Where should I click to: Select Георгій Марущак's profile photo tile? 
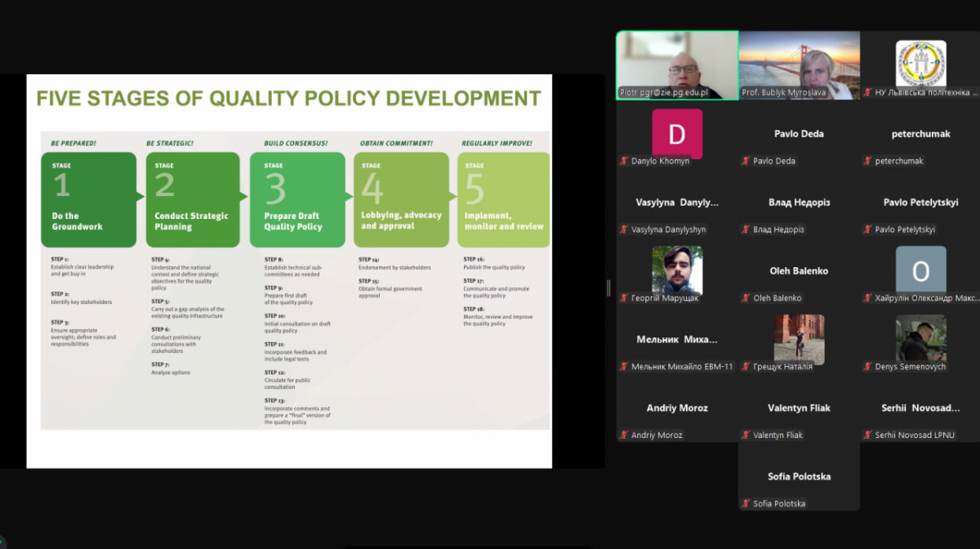point(677,270)
